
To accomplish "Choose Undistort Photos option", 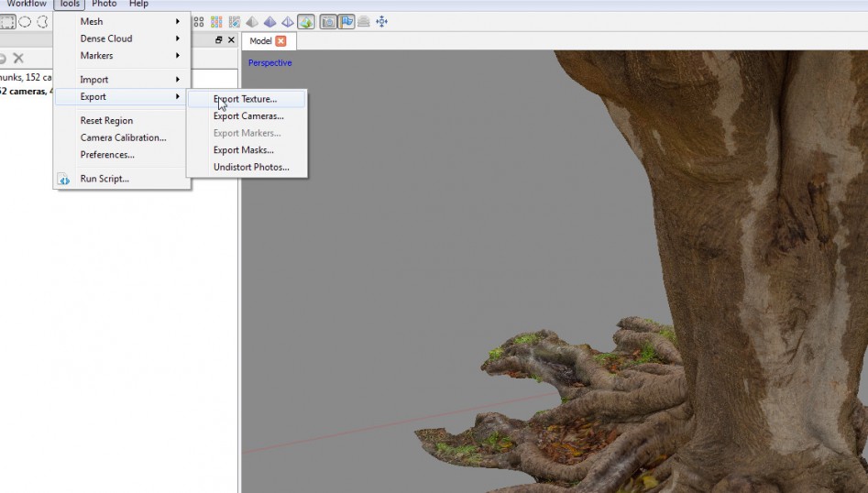I will [247, 168].
